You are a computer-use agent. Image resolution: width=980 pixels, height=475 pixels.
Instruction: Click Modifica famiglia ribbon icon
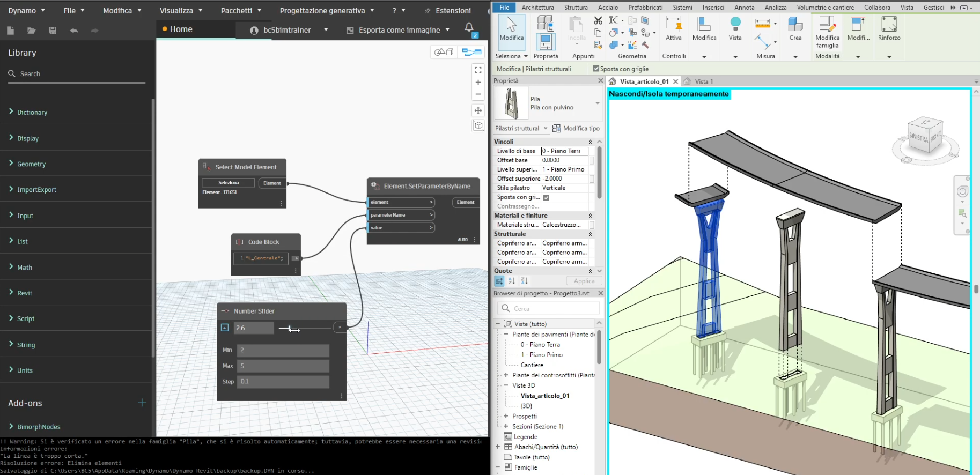[827, 32]
